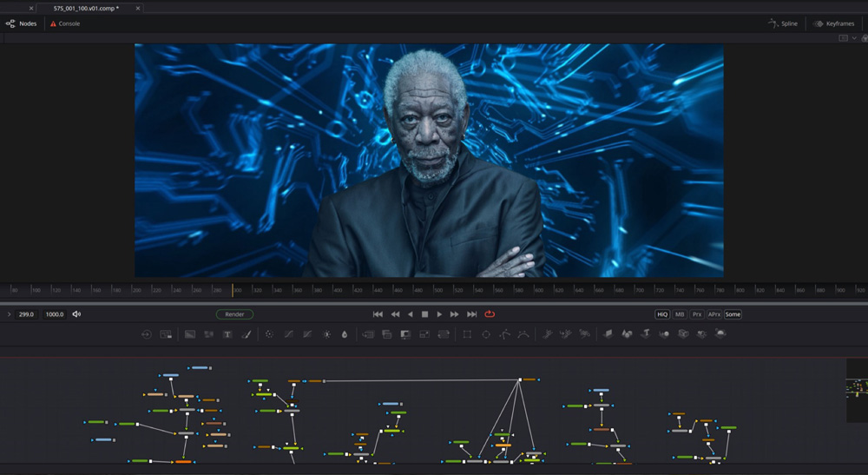868x475 pixels.
Task: Open the Spline editor panel
Action: [783, 23]
